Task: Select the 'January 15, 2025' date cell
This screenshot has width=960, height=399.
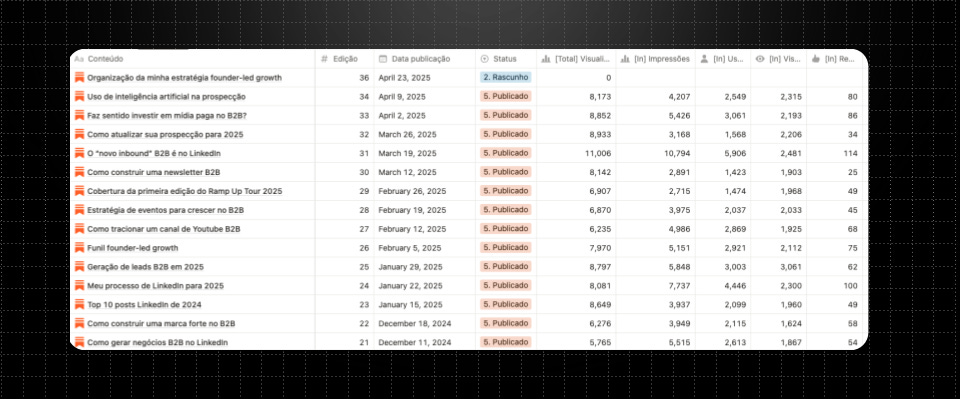Action: (424, 304)
